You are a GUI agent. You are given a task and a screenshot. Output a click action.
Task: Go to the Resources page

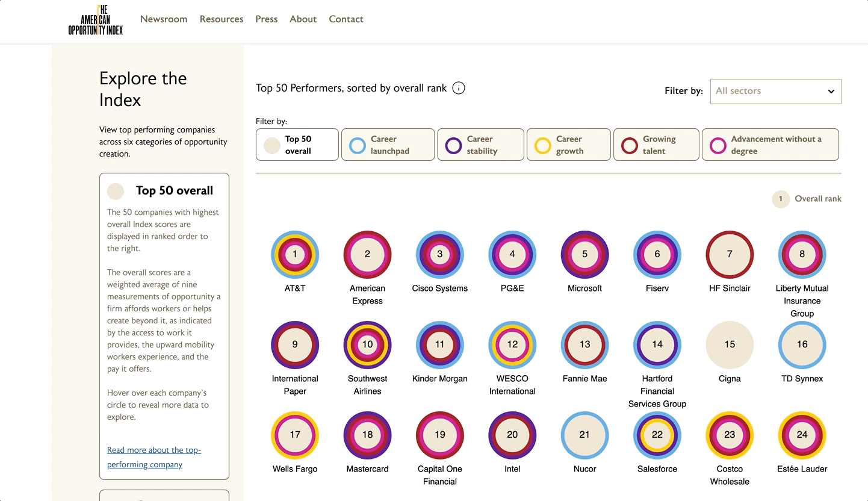[222, 19]
